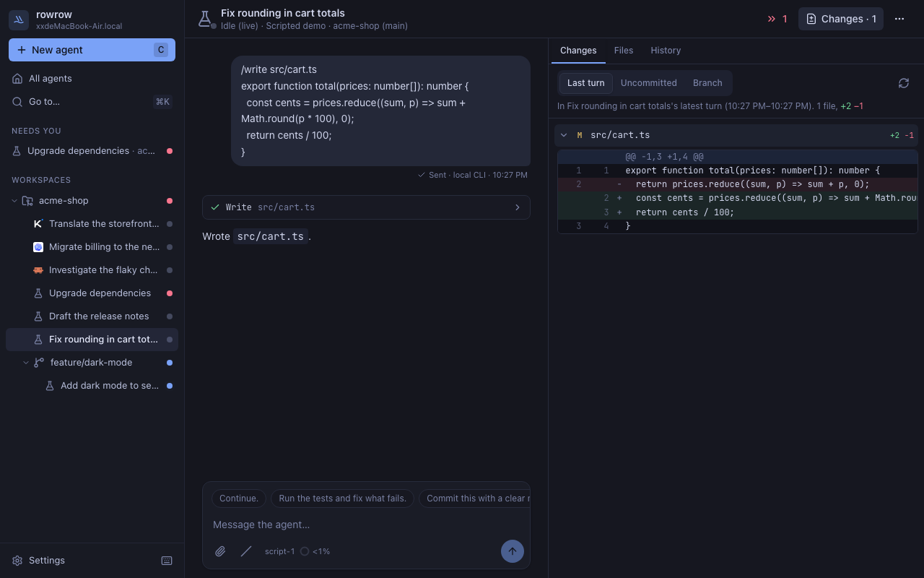Image resolution: width=924 pixels, height=578 pixels.
Task: Click the context usage <1% indicator
Action: (x=315, y=551)
